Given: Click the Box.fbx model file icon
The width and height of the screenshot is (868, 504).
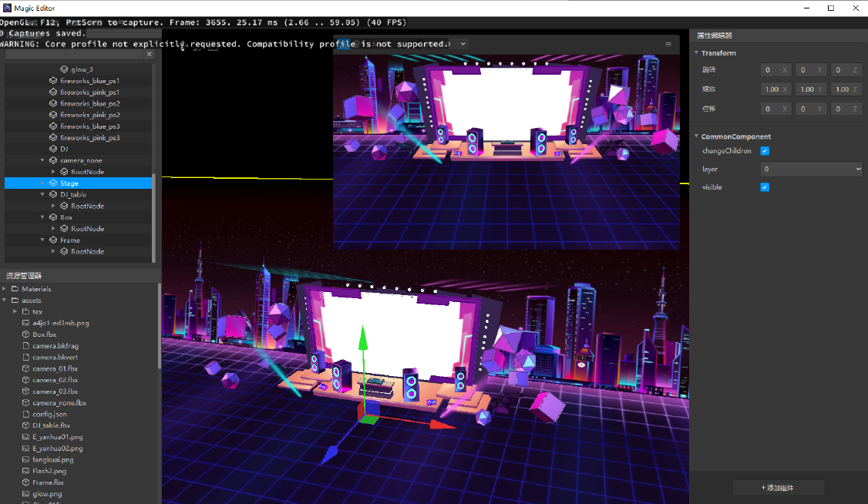Looking at the screenshot, I should pos(25,334).
